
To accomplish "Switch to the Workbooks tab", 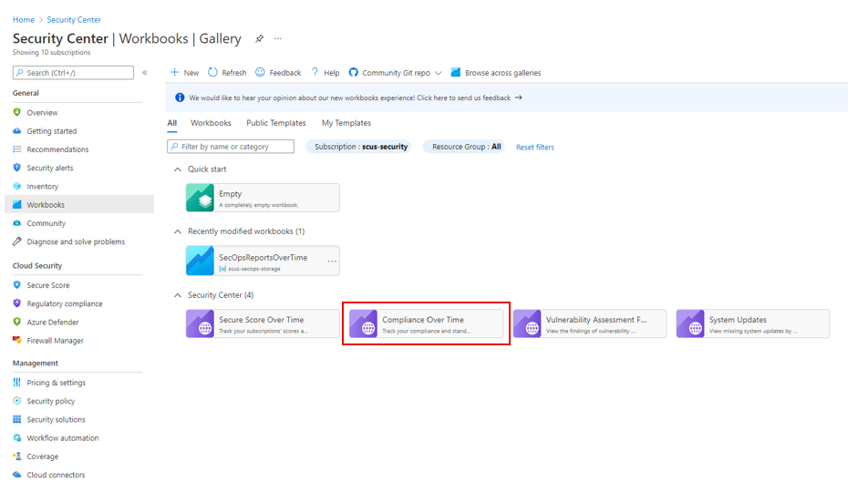I will click(211, 123).
